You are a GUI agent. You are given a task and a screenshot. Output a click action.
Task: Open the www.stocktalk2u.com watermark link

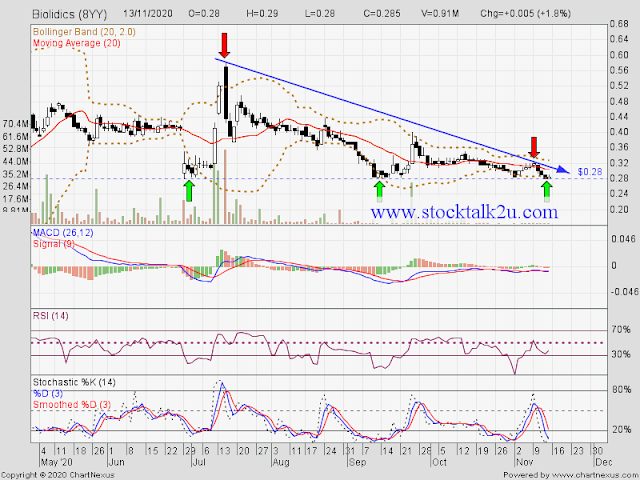[464, 212]
